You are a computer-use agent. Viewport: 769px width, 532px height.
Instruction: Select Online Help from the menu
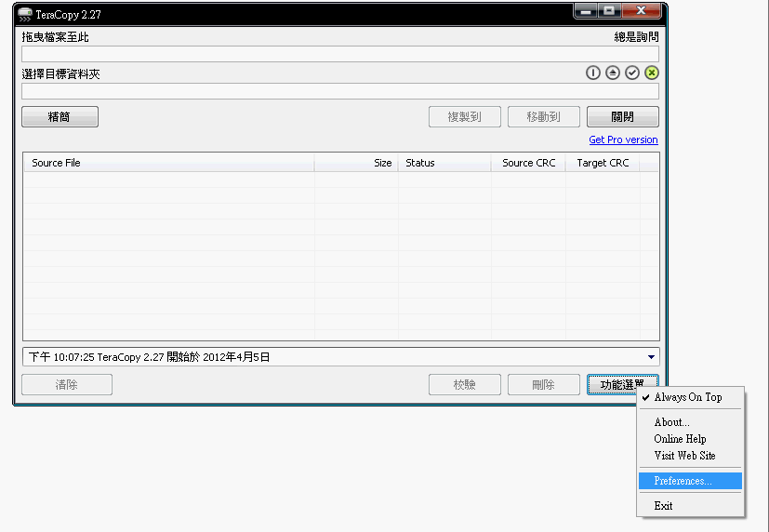coord(691,439)
